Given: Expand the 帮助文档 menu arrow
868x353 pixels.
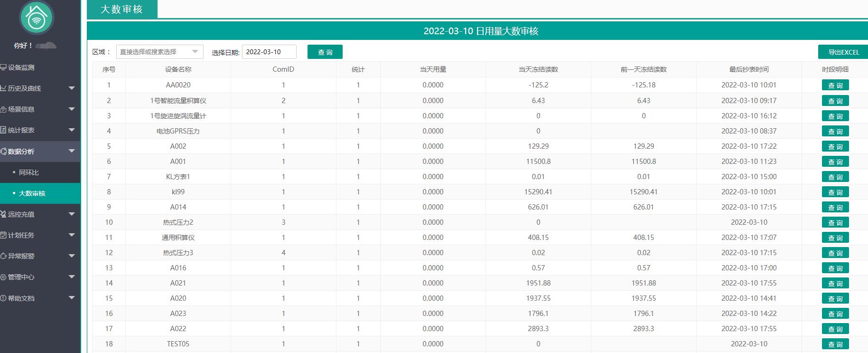Looking at the screenshot, I should [x=72, y=298].
